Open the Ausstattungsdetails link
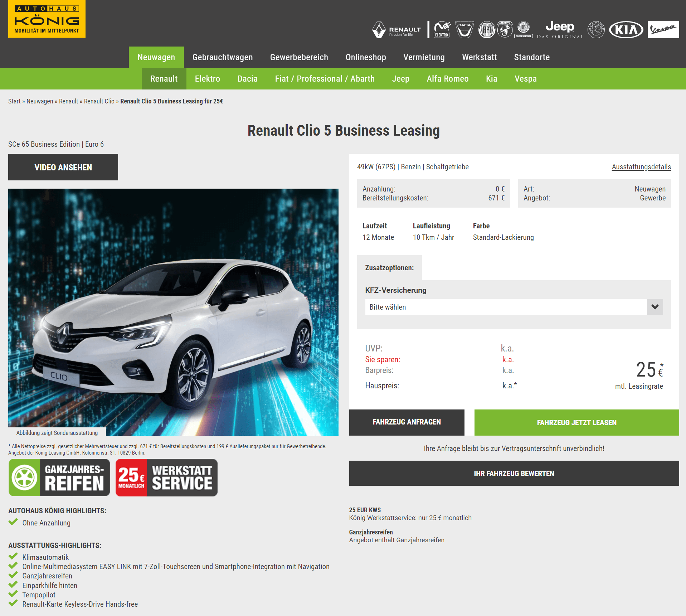 (x=641, y=167)
